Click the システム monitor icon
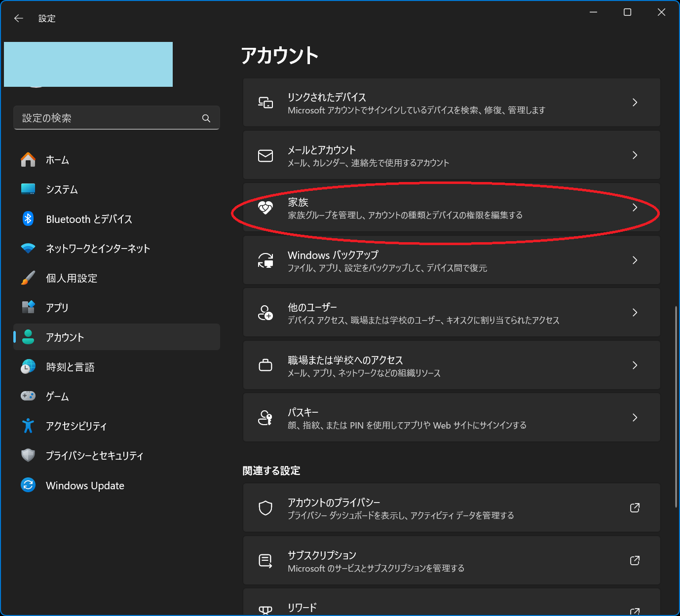This screenshot has height=616, width=680. point(28,189)
